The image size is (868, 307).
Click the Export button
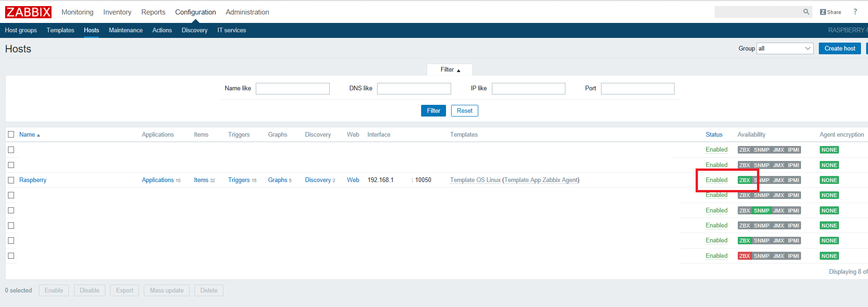point(125,291)
